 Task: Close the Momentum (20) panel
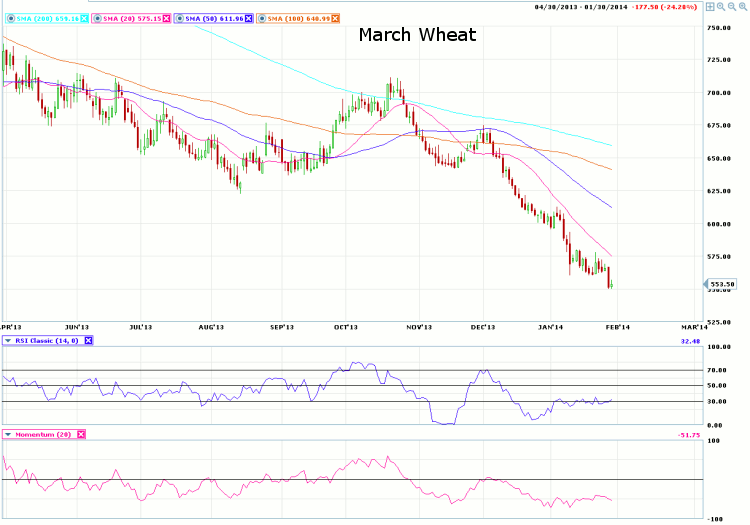(82, 434)
